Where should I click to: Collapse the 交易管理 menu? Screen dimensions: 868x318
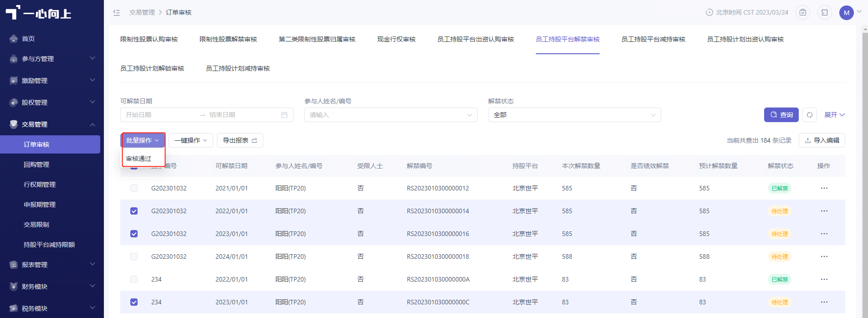92,124
